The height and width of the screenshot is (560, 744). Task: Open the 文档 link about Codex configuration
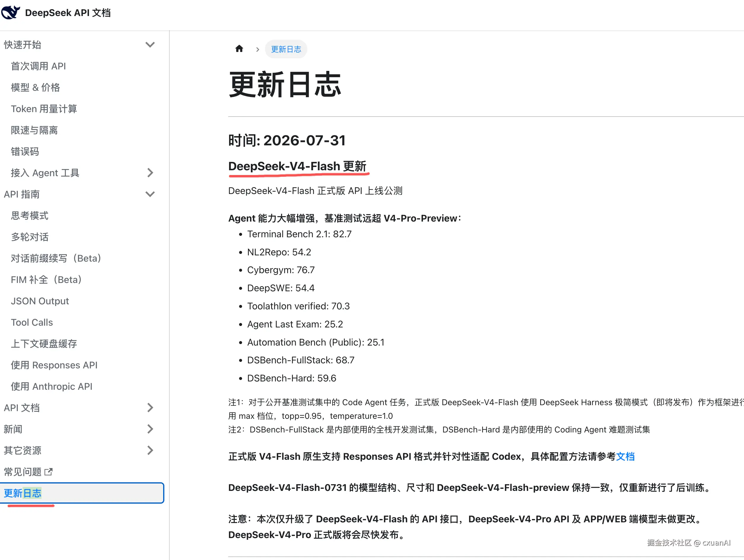click(625, 456)
